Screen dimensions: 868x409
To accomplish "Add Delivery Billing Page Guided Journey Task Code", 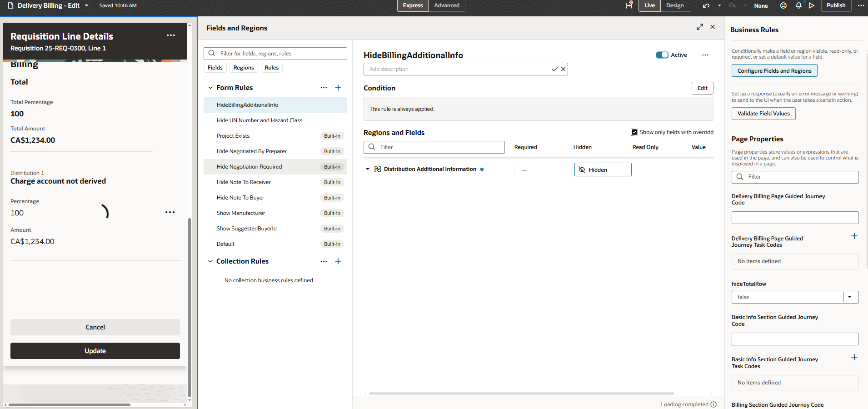I will coord(854,236).
